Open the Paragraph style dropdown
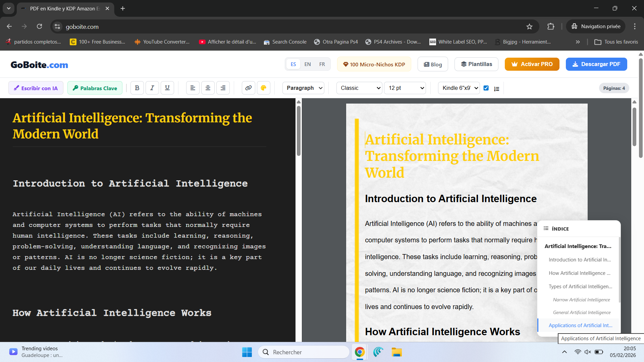This screenshot has width=644, height=362. (303, 88)
